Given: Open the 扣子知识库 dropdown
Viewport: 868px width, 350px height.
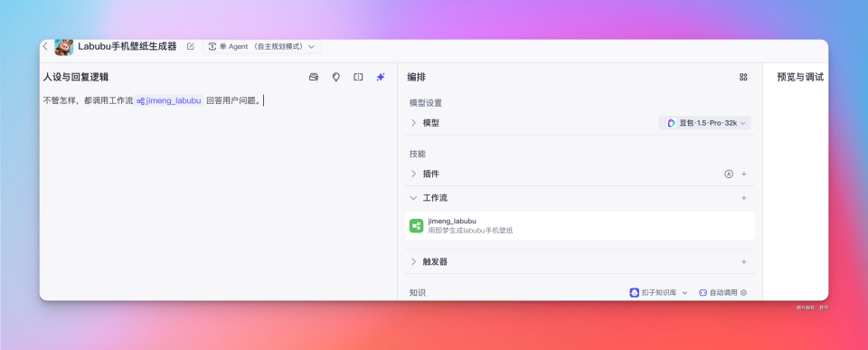Looking at the screenshot, I should coord(659,292).
